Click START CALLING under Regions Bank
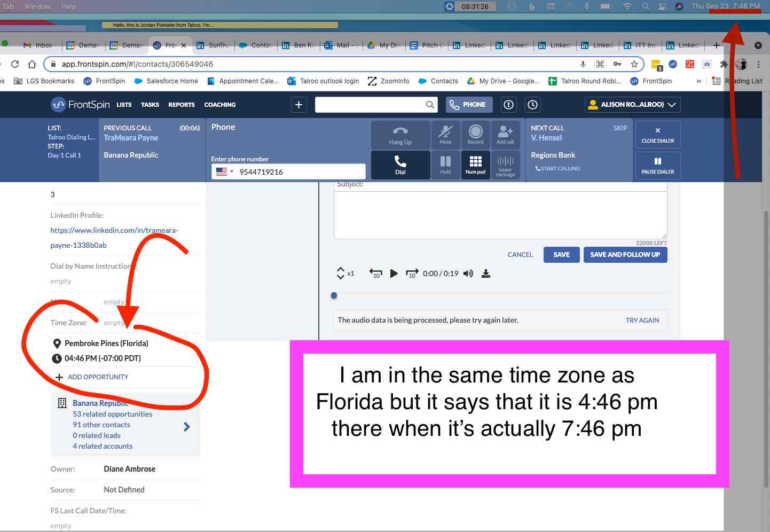The image size is (770, 532). [x=557, y=169]
